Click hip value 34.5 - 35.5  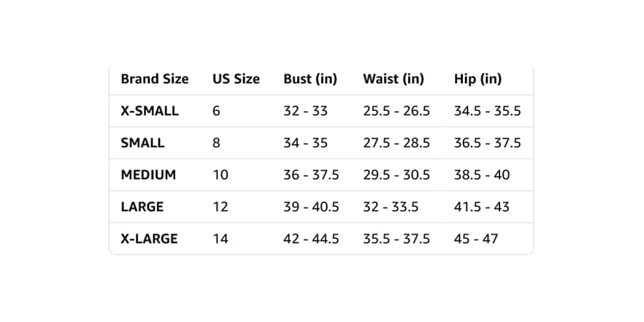point(488,111)
